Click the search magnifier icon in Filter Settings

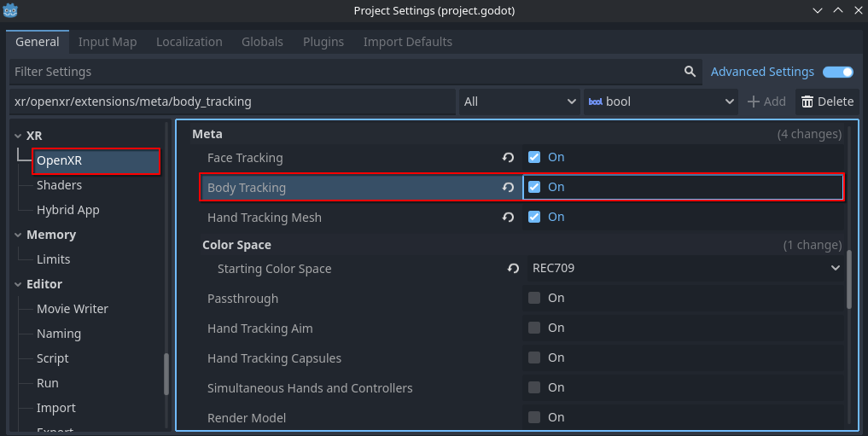pos(690,72)
